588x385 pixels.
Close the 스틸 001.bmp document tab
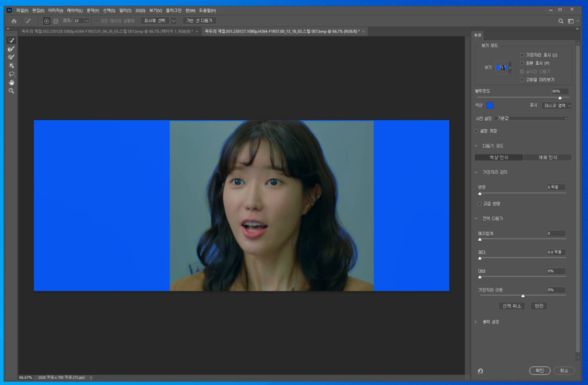pos(197,32)
